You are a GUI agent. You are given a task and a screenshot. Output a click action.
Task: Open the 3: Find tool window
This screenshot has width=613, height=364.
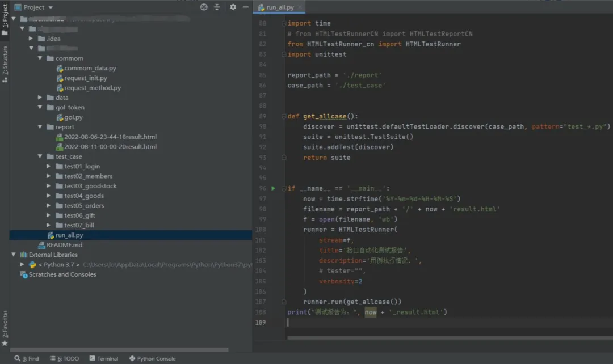27,358
